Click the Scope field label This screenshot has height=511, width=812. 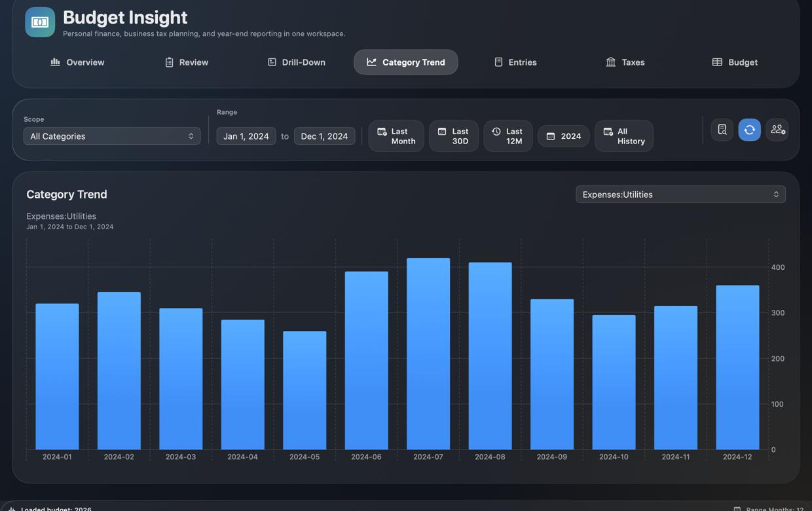[34, 119]
